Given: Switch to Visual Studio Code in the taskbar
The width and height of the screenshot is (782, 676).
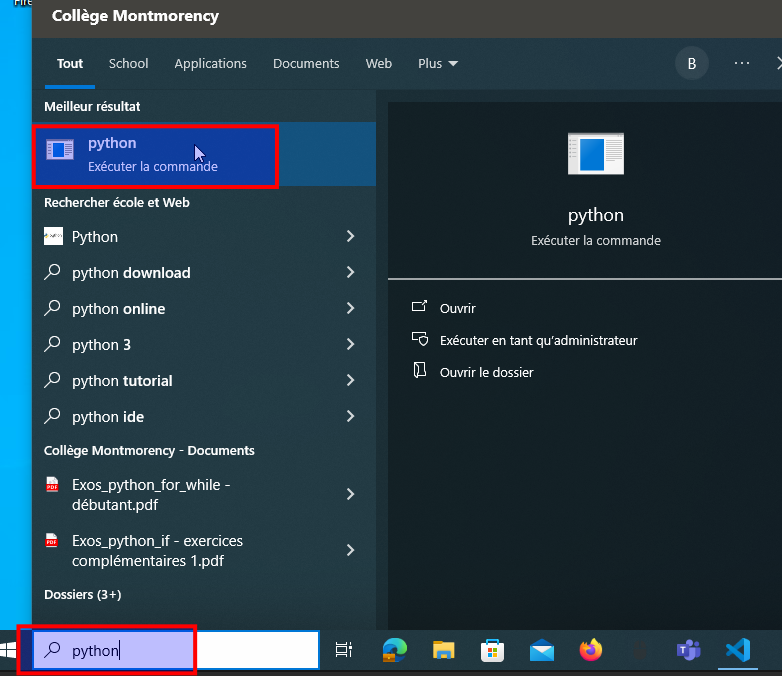Looking at the screenshot, I should coord(738,650).
